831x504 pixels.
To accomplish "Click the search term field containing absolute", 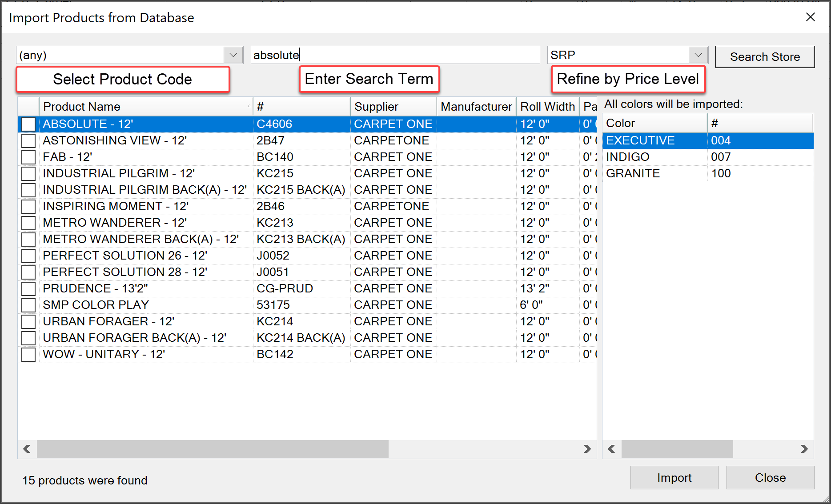I will click(x=395, y=55).
